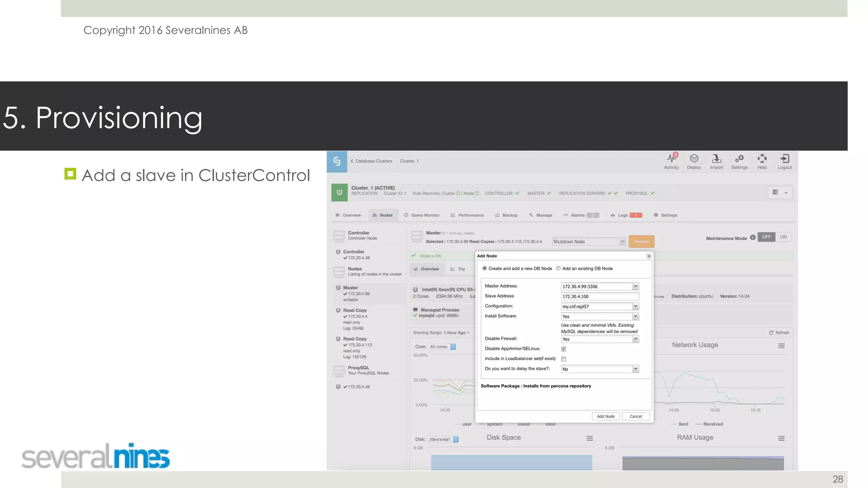
Task: Open the Activity notifications icon
Action: [671, 161]
